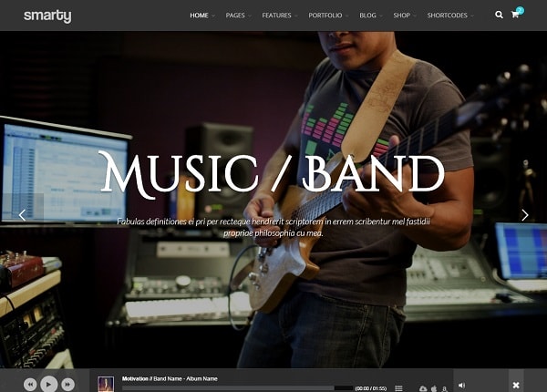Image resolution: width=547 pixels, height=392 pixels.
Task: Go to next slide with right arrow
Action: click(x=524, y=215)
